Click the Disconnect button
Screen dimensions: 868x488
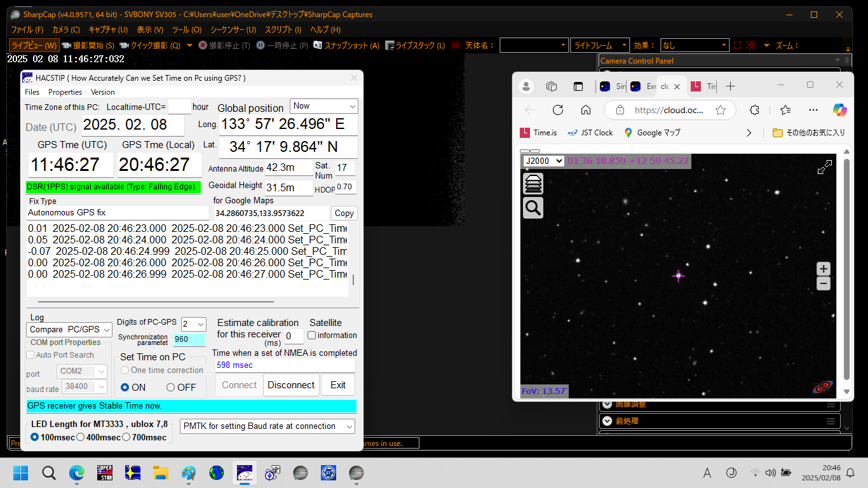pyautogui.click(x=291, y=385)
